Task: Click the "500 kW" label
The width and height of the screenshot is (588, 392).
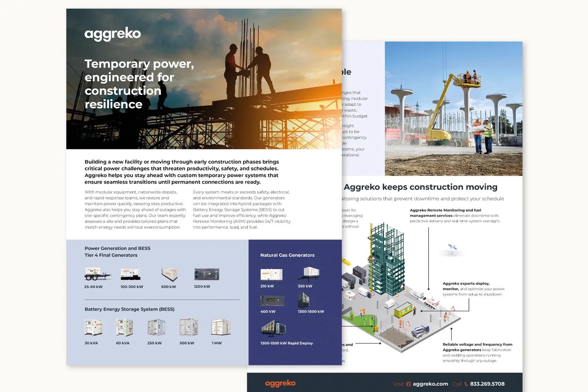Action: [187, 343]
